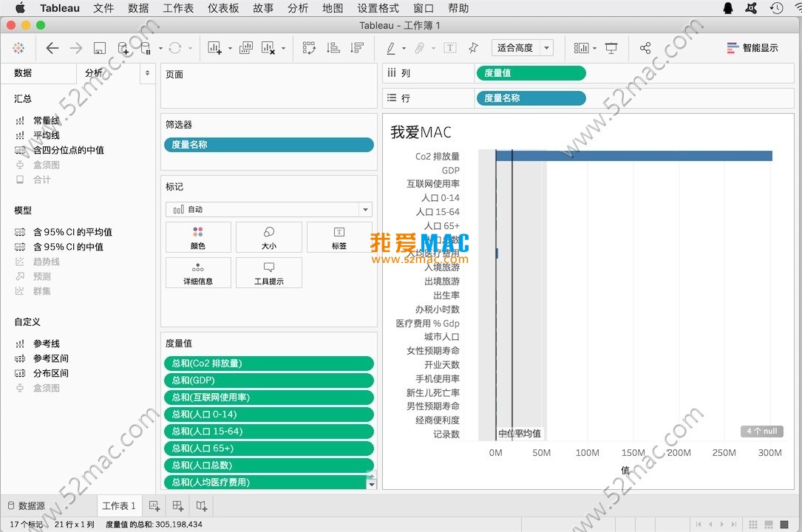Click the new dashboard tab icon

point(178,506)
